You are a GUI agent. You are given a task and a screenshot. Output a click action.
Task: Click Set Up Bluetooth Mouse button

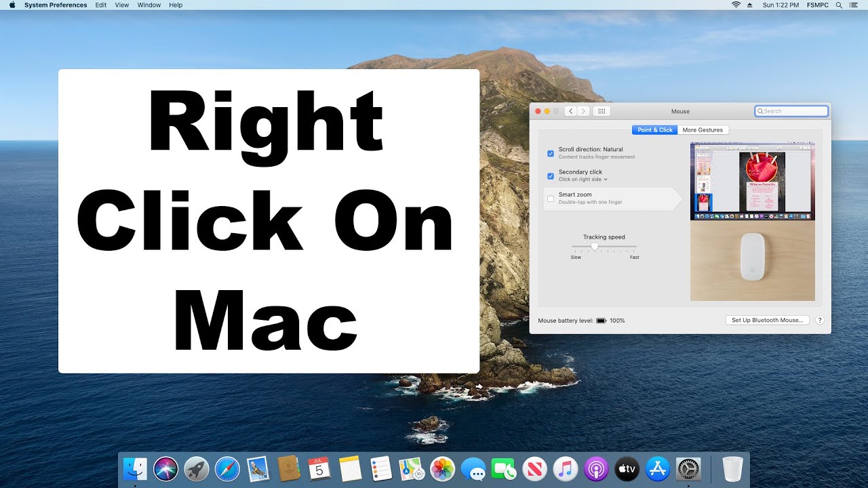pyautogui.click(x=767, y=320)
